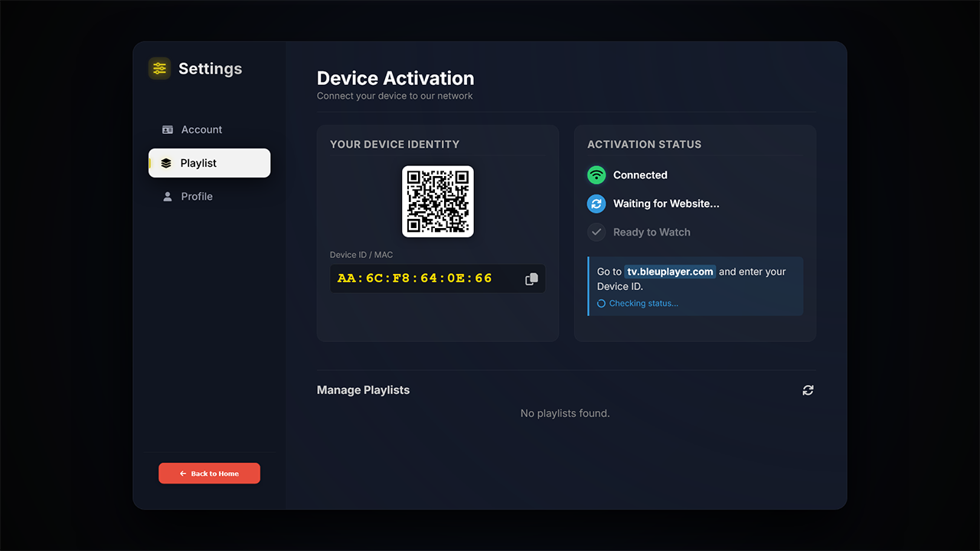Viewport: 980px width, 551px height.
Task: Click the refresh icon in Manage Playlists header
Action: pyautogui.click(x=808, y=390)
